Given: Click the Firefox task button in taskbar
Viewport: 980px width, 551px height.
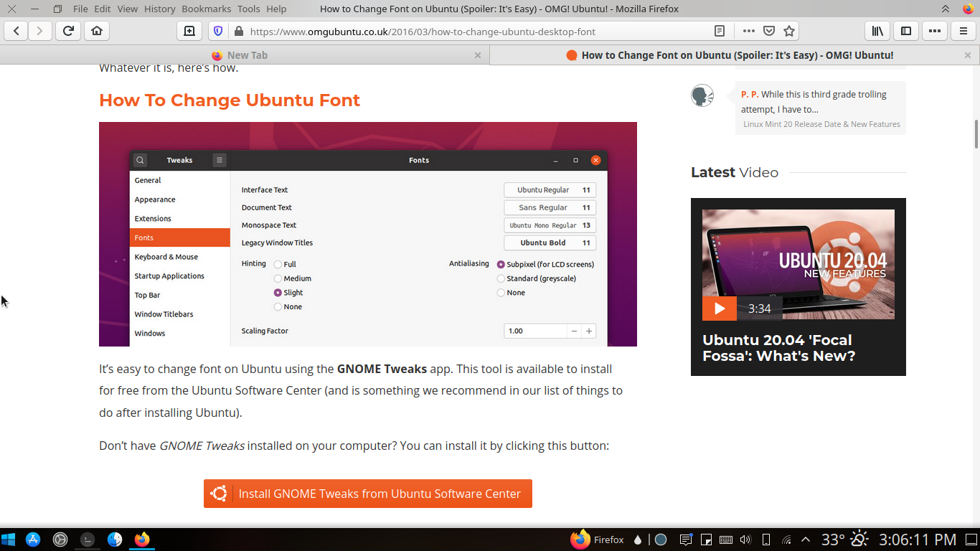Looking at the screenshot, I should (597, 540).
